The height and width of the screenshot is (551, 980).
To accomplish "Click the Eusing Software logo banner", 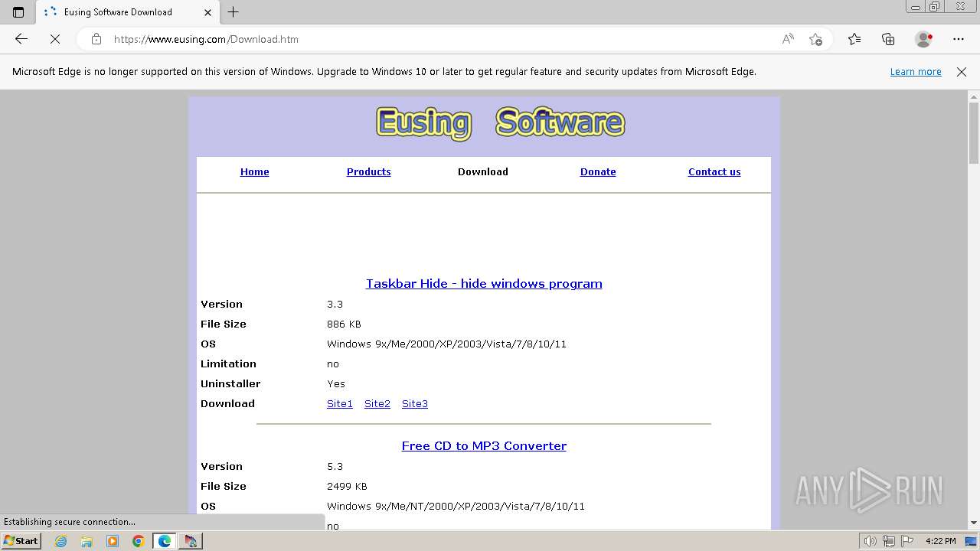I will click(x=500, y=123).
